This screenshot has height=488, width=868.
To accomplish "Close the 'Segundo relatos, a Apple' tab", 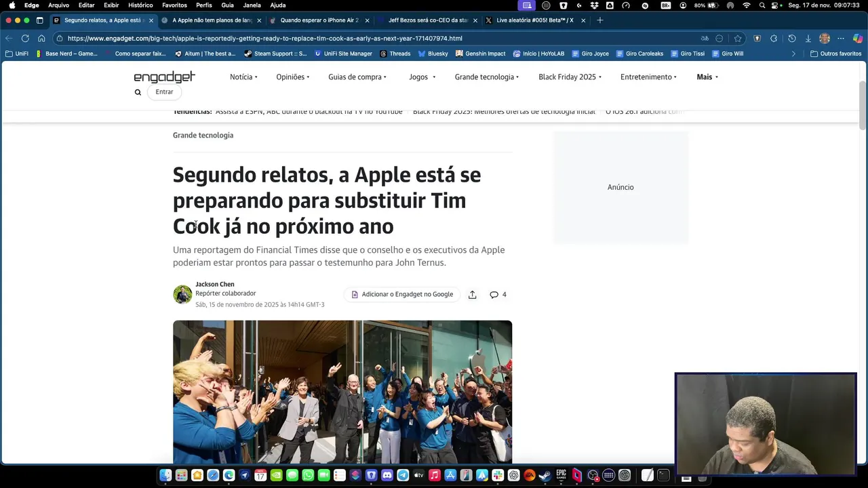I will click(151, 20).
